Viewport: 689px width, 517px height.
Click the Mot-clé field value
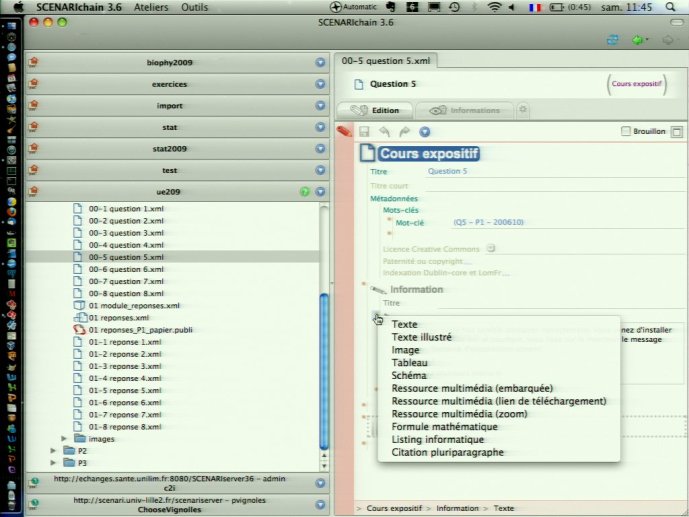click(x=488, y=222)
